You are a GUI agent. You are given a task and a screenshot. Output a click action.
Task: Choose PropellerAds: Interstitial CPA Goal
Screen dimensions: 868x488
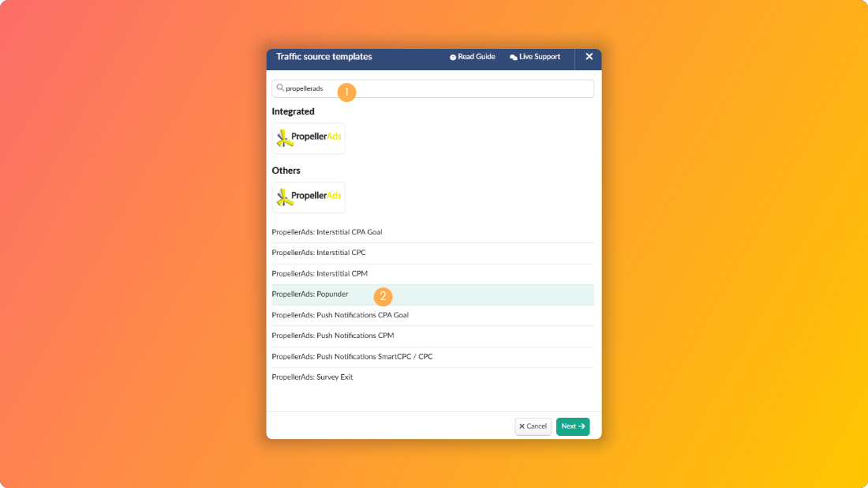click(x=432, y=232)
